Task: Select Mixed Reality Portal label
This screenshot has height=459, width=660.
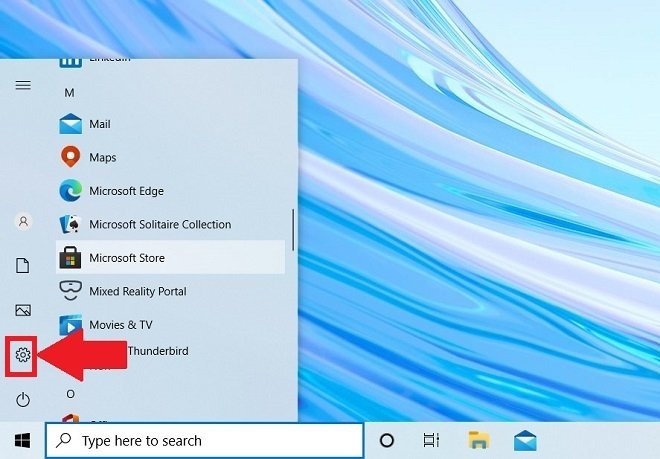Action: 138,291
